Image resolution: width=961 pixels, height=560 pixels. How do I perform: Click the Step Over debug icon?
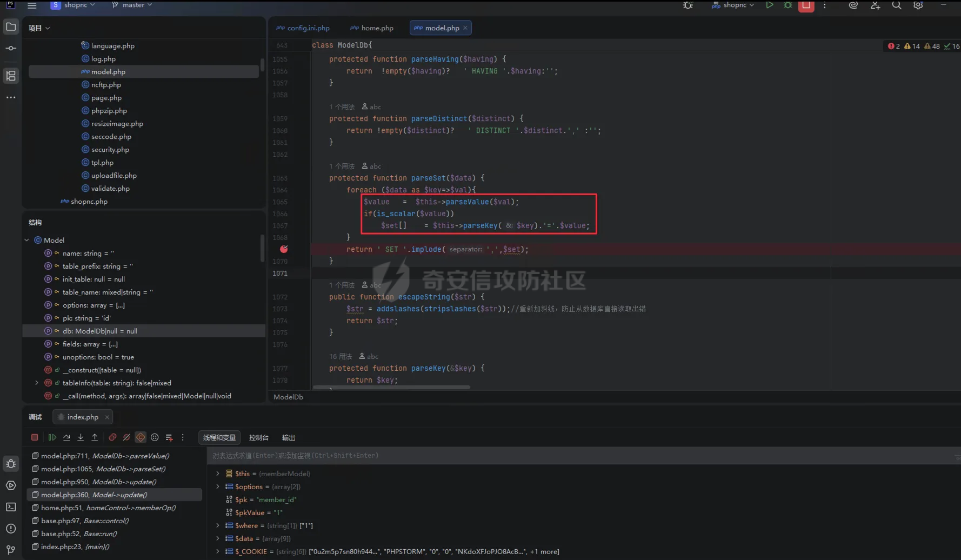click(66, 437)
